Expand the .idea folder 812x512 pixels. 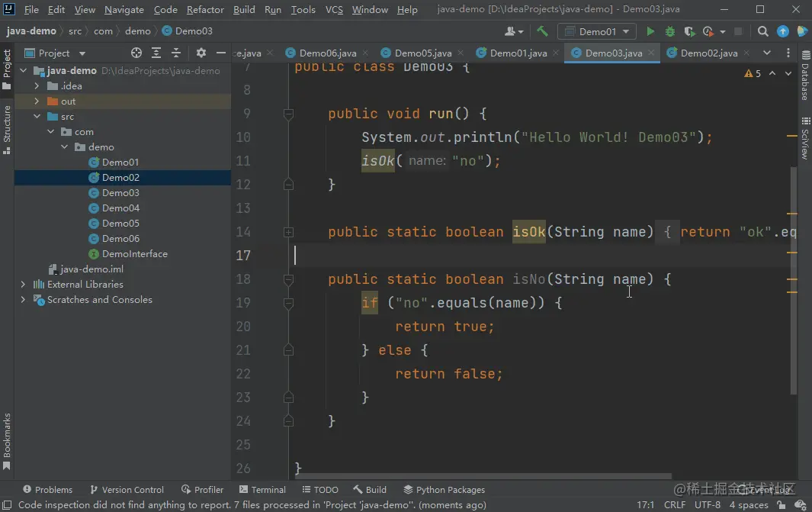[37, 86]
